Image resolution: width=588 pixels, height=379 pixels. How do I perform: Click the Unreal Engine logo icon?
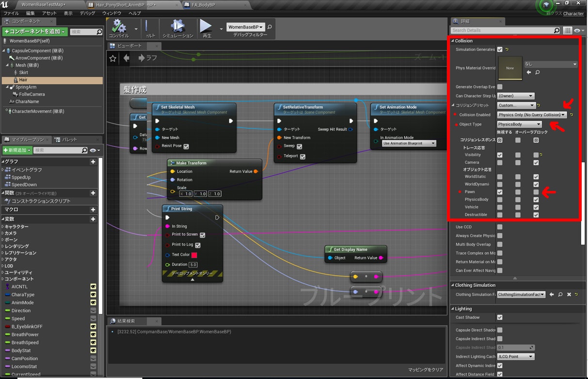click(5, 4)
